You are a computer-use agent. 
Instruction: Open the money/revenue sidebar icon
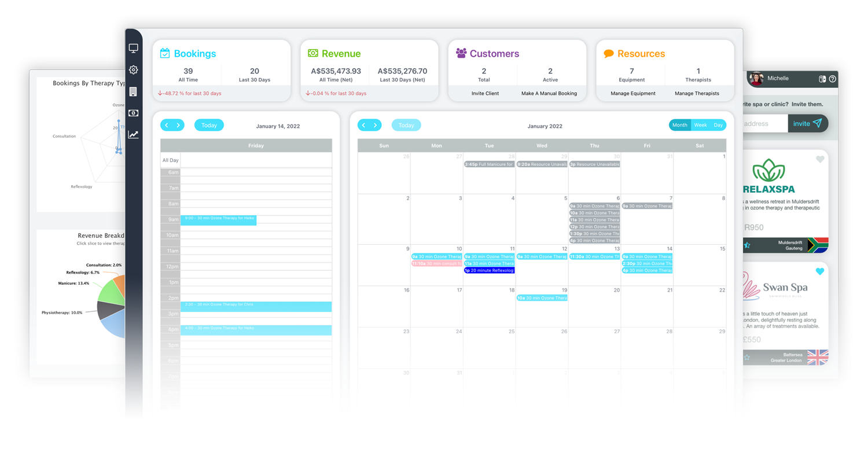tap(133, 113)
